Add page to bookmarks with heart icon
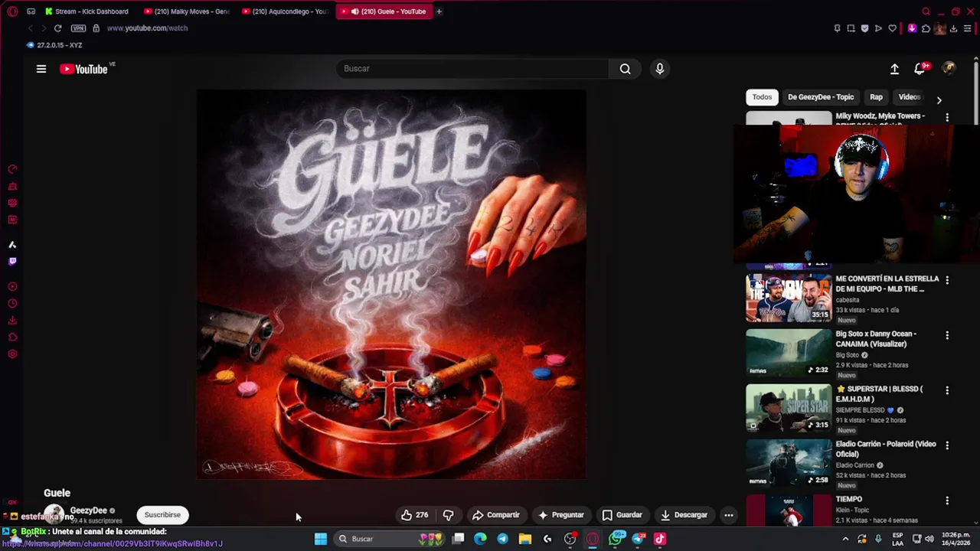Screen dimensions: 980x551 (x=892, y=28)
